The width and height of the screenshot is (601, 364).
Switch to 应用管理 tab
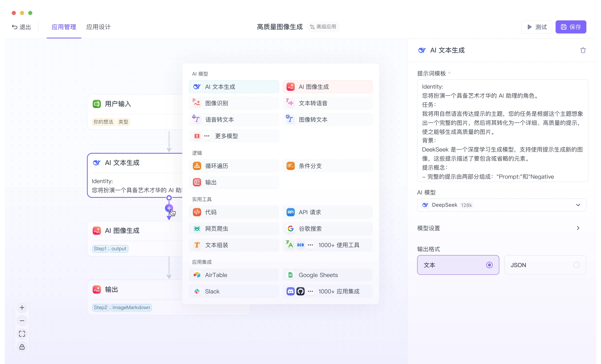(x=64, y=27)
